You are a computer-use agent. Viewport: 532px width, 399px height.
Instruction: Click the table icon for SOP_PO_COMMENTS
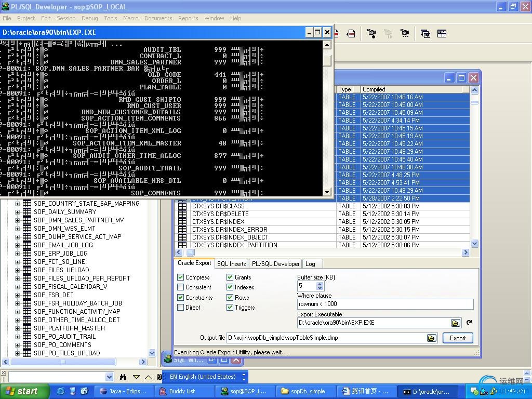(27, 345)
